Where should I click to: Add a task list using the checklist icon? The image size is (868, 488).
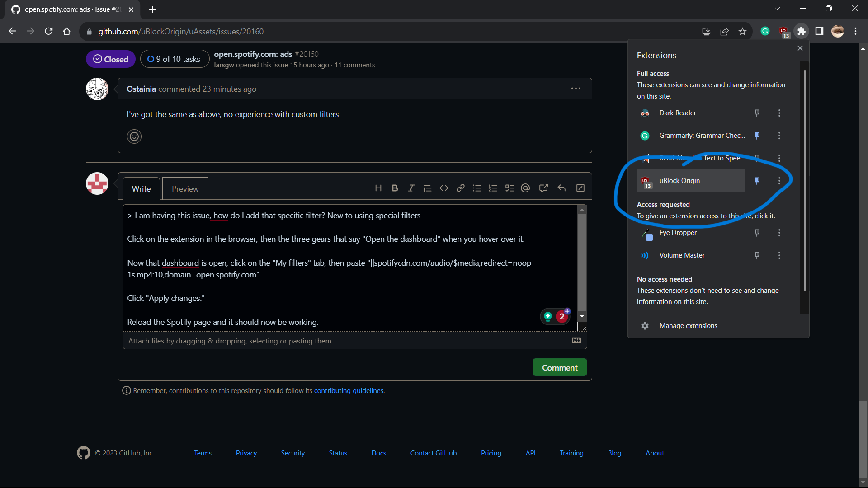(509, 188)
